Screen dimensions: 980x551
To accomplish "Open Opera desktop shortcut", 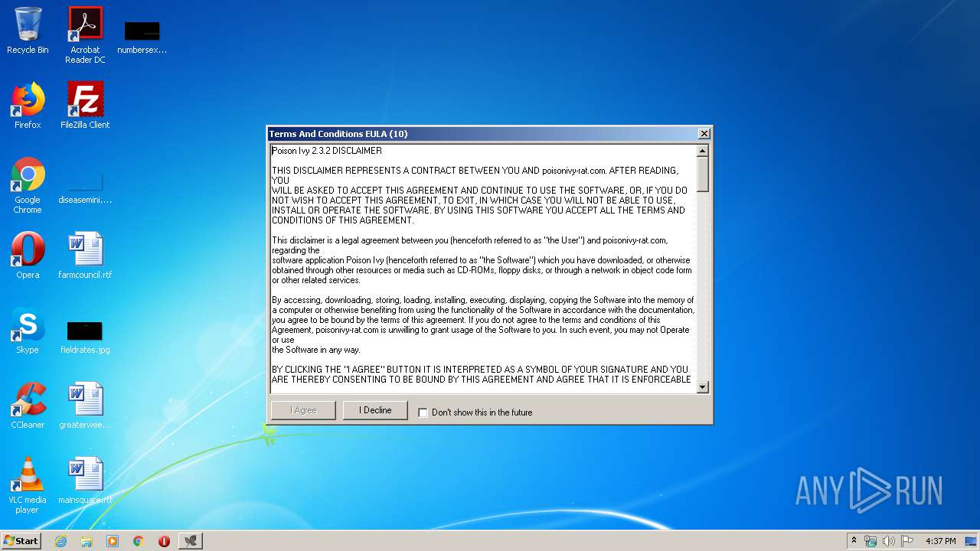I will click(x=28, y=256).
